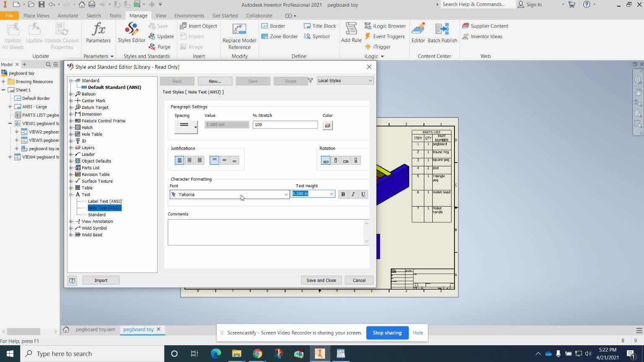This screenshot has width=644, height=362.
Task: Open Inventor Ideas
Action: pos(482,36)
